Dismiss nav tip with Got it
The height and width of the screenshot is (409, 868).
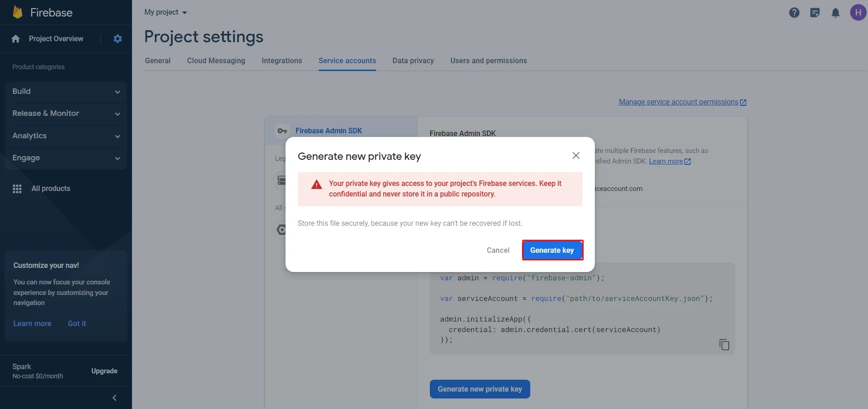[x=77, y=323]
